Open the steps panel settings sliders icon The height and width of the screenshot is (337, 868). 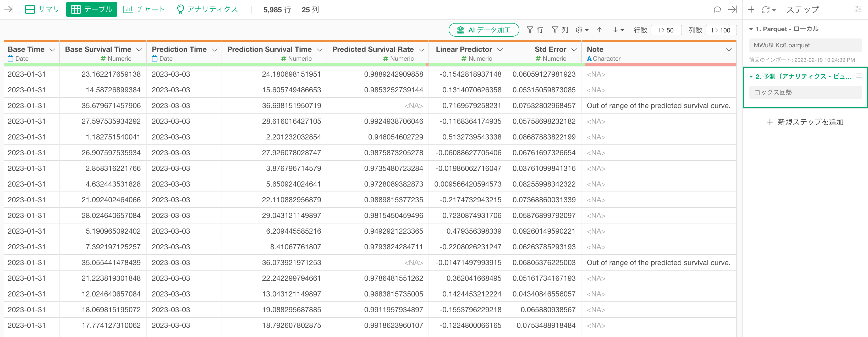[x=858, y=9]
